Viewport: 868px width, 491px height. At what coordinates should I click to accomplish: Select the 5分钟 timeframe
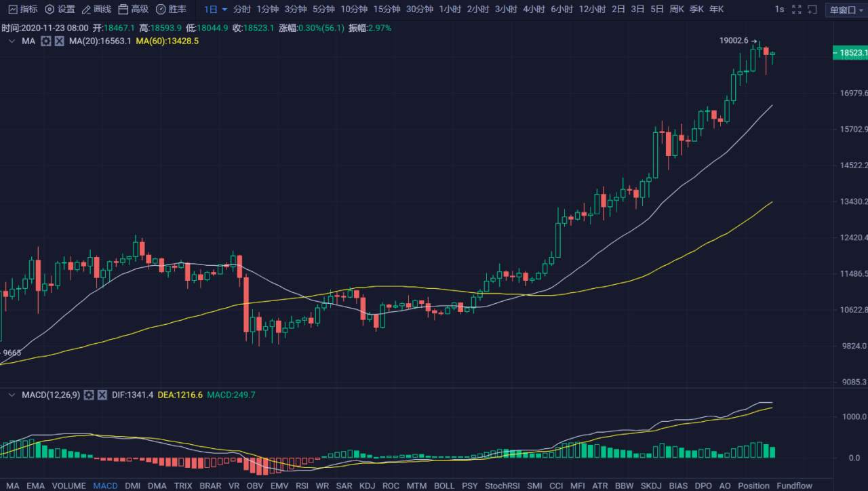point(323,9)
